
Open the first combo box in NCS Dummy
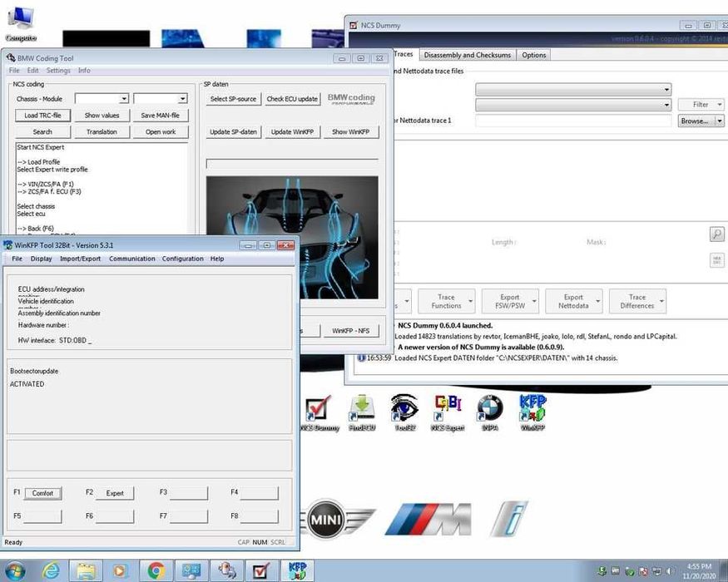click(573, 89)
